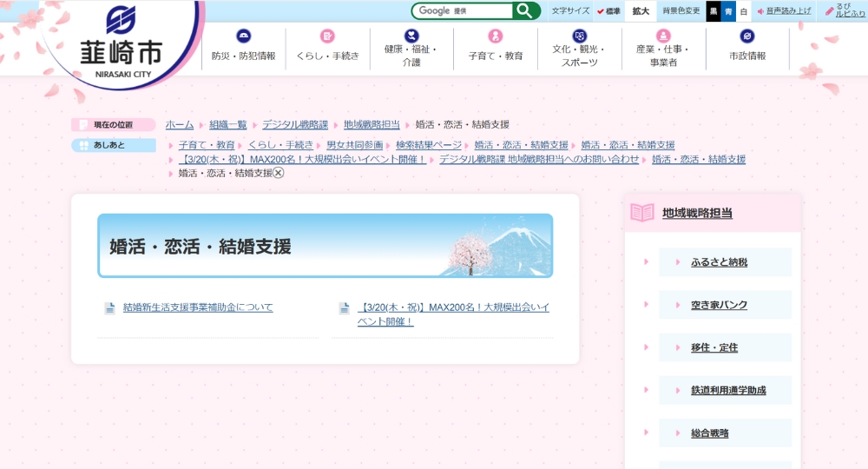This screenshot has width=868, height=469.
Task: Open the 健康・福祉・介護 menu icon
Action: click(411, 36)
